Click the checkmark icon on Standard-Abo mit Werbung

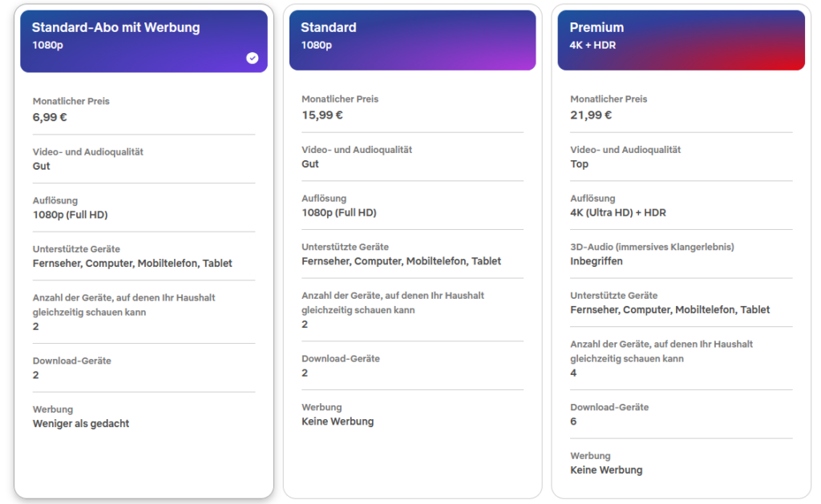(253, 58)
